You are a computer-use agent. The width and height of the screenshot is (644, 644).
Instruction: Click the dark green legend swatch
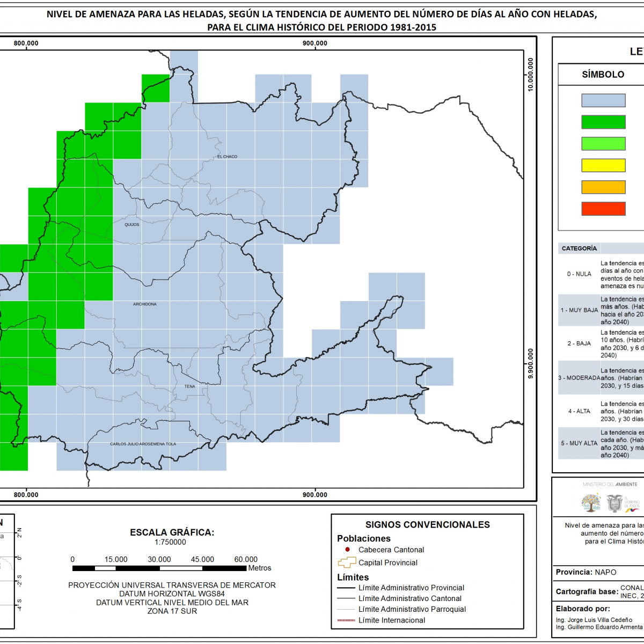[603, 122]
